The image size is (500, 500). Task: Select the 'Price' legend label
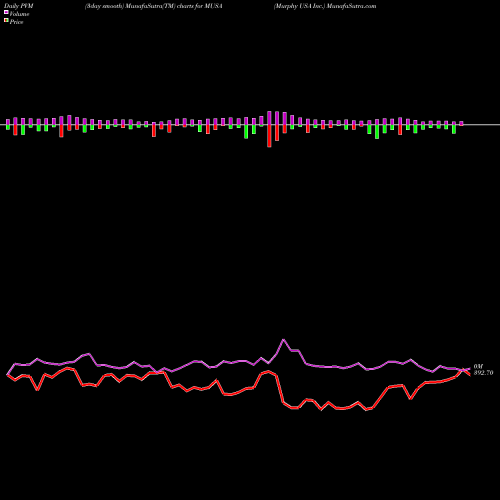point(16,22)
